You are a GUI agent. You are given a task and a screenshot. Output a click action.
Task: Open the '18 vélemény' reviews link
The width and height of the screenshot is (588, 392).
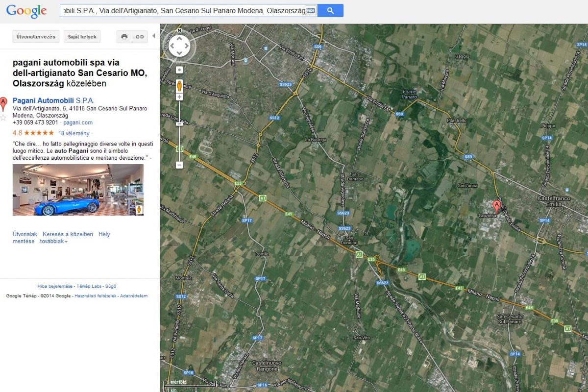pos(73,133)
